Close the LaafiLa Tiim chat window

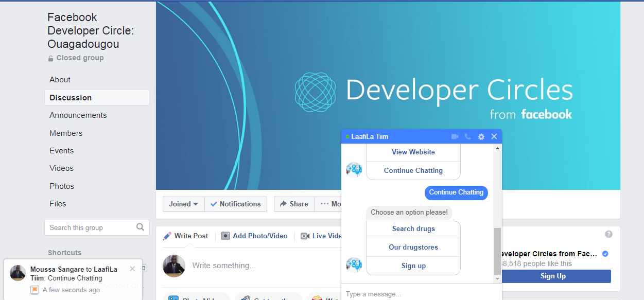pyautogui.click(x=494, y=136)
